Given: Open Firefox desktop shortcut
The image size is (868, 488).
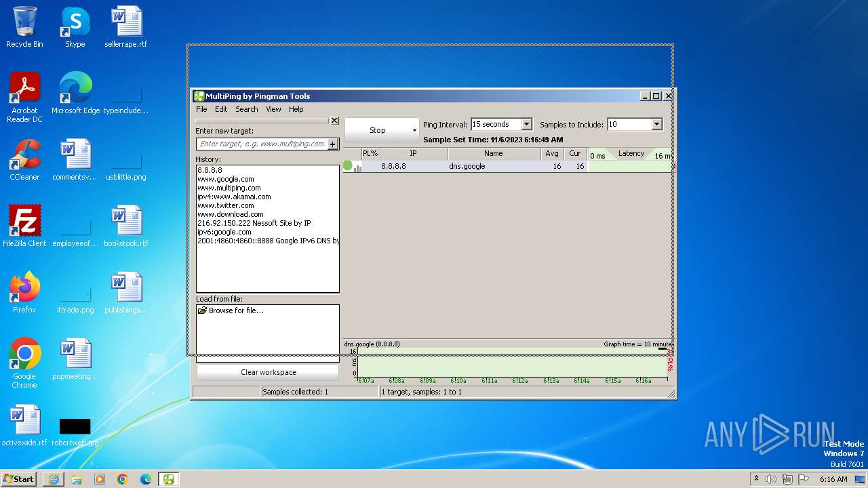Looking at the screenshot, I should 24,293.
